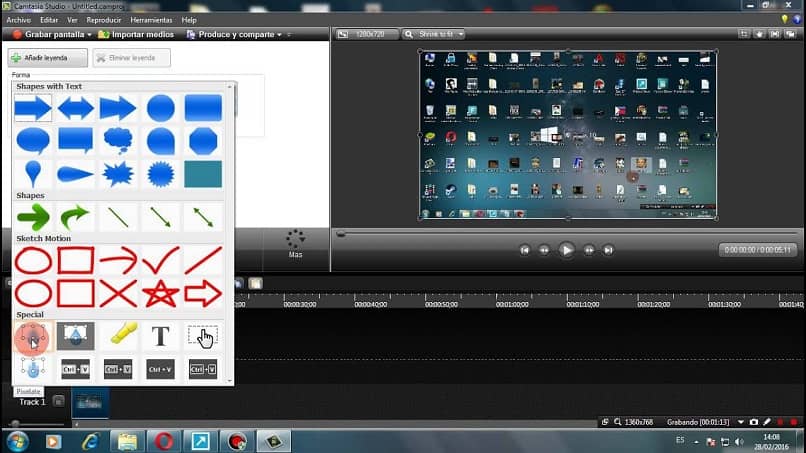Open the Herramientas menu
The width and height of the screenshot is (806, 453).
coord(151,20)
